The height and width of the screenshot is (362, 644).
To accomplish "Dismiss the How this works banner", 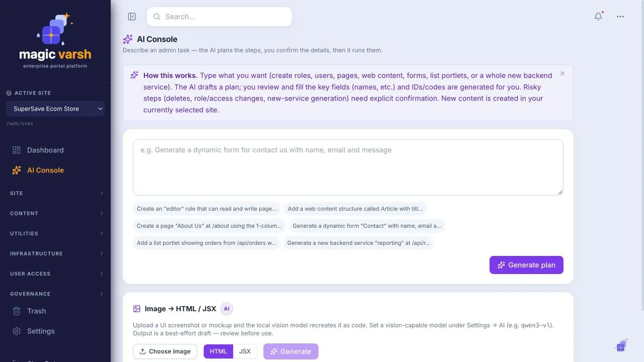I will point(562,73).
